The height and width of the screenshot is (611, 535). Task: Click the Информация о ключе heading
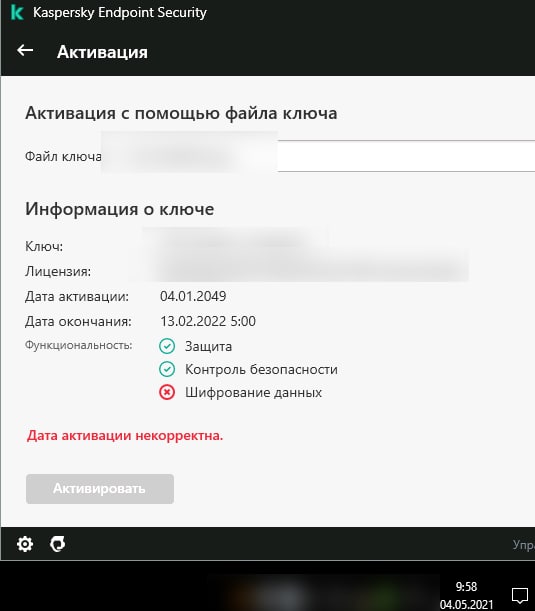tap(120, 209)
